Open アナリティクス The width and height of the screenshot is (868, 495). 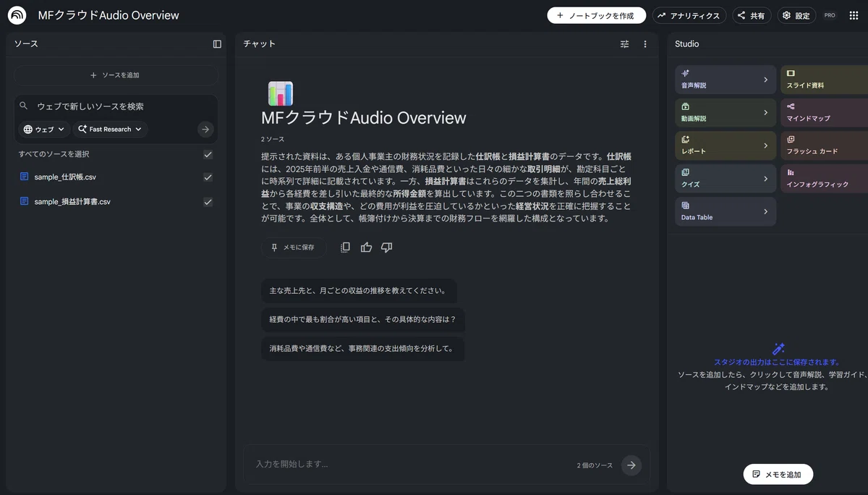[689, 15]
